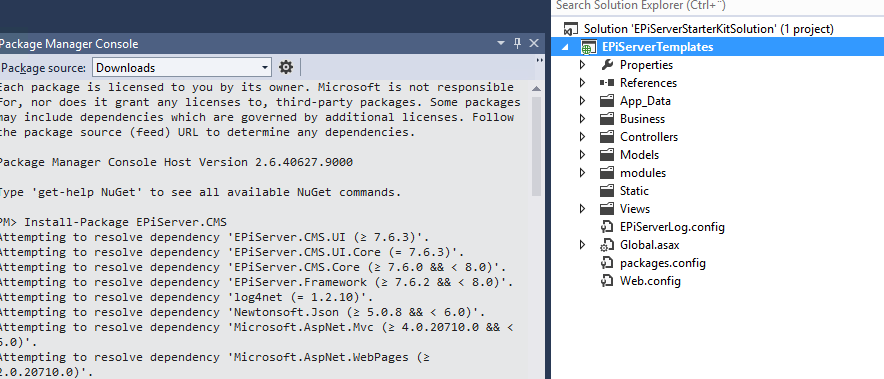Expand the App_Data folder

(583, 101)
